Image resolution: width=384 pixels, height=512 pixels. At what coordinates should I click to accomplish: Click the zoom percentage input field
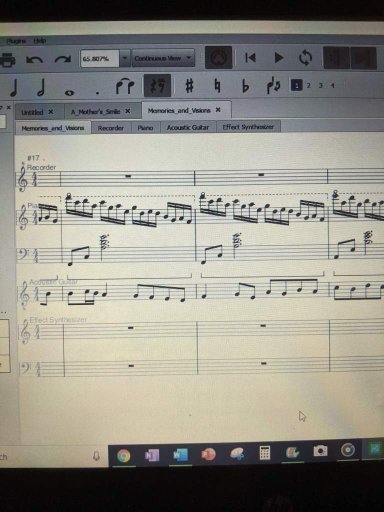(x=100, y=58)
